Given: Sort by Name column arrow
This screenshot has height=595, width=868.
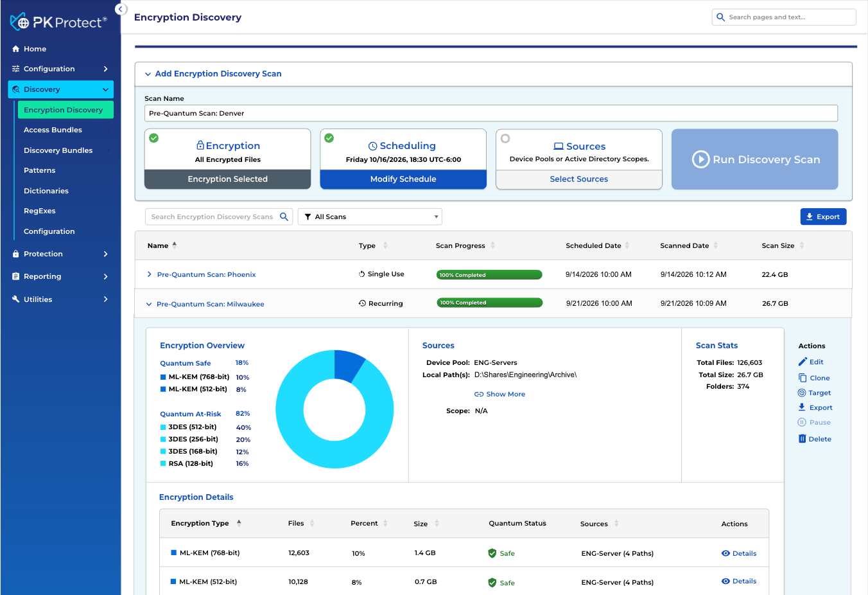Looking at the screenshot, I should click(175, 245).
